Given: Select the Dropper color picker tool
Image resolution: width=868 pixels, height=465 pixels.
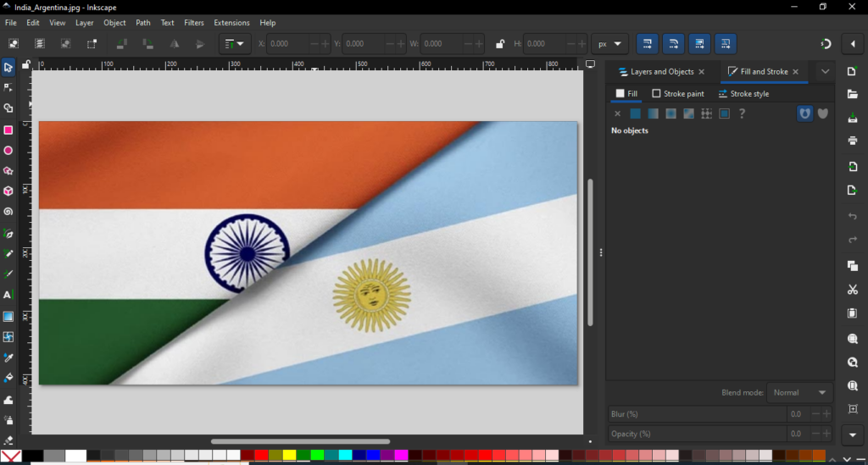Looking at the screenshot, I should 8,358.
